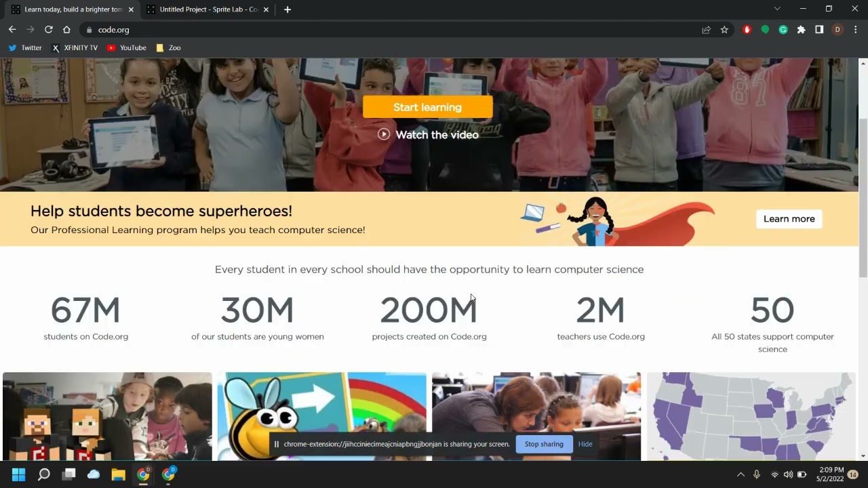Screen dimensions: 868x488
Task: Click the Minecraft characters thumbnail
Action: tap(107, 416)
